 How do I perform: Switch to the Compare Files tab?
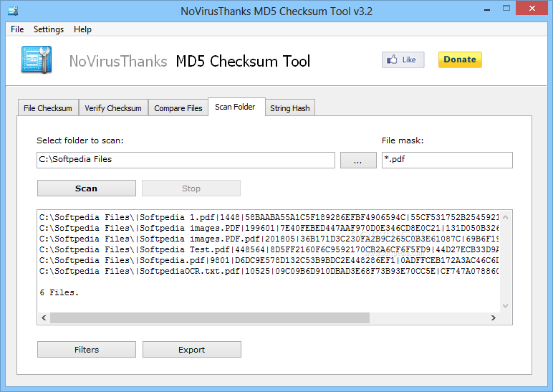178,108
